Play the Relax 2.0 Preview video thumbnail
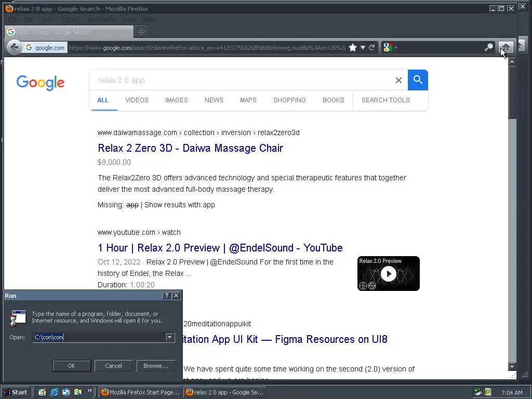532x399 pixels. 389,273
